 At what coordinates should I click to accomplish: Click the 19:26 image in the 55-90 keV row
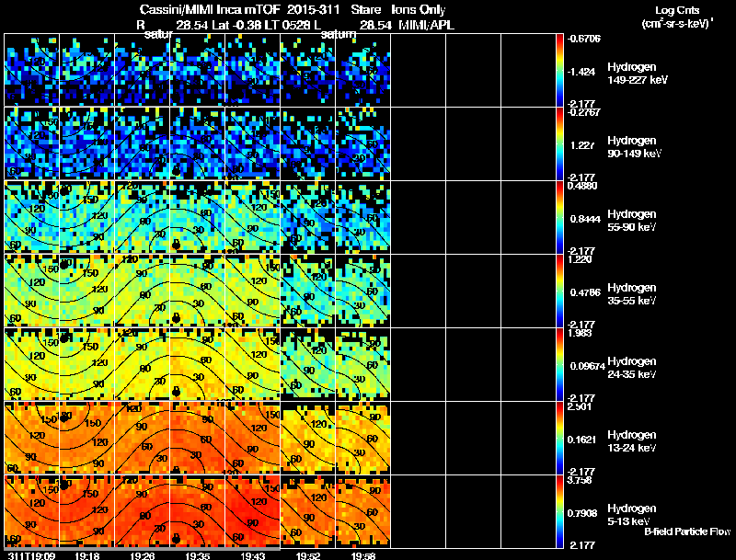(143, 217)
